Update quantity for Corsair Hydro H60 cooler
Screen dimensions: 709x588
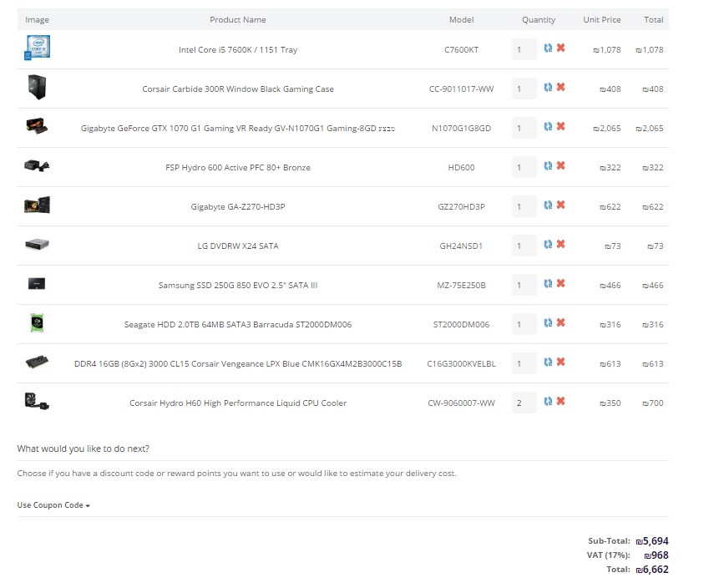548,402
